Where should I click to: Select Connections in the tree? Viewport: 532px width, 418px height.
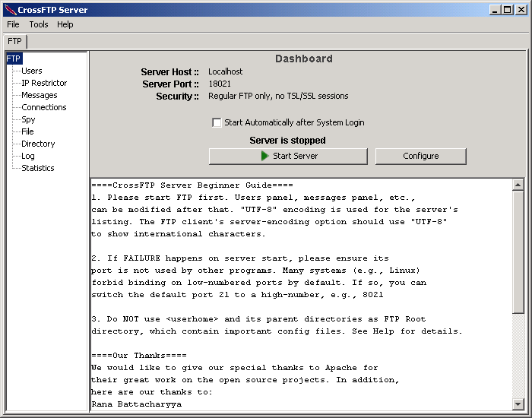(44, 108)
